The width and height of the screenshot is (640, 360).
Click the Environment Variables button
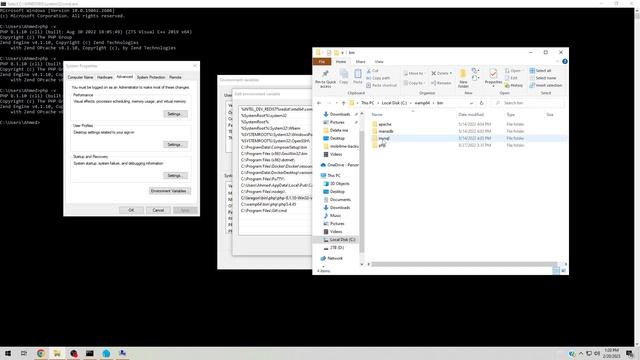pos(169,191)
